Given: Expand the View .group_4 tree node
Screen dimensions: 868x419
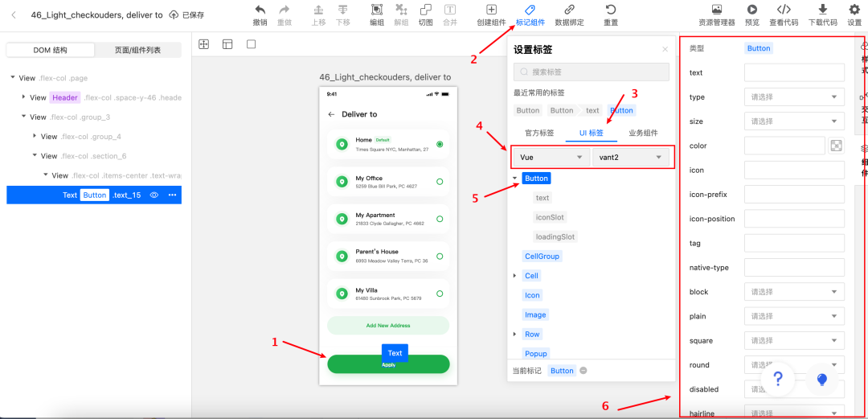Looking at the screenshot, I should point(35,136).
